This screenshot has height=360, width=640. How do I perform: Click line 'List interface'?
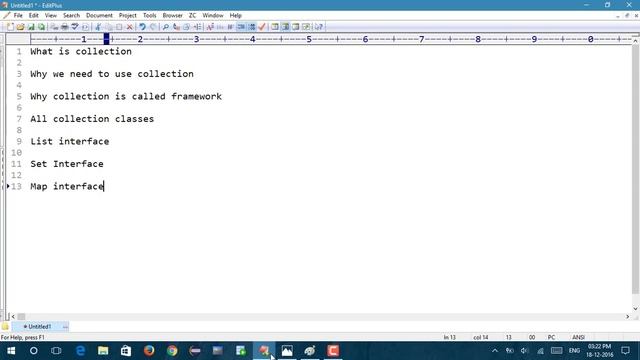pos(69,141)
